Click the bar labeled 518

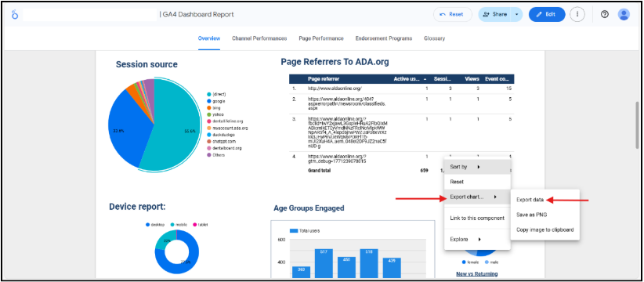[369, 263]
